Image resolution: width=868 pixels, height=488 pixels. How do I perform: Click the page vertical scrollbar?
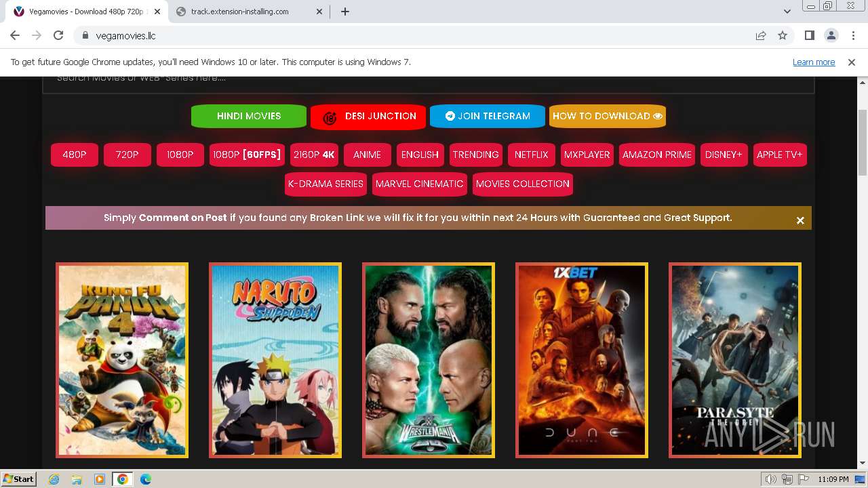[x=863, y=143]
